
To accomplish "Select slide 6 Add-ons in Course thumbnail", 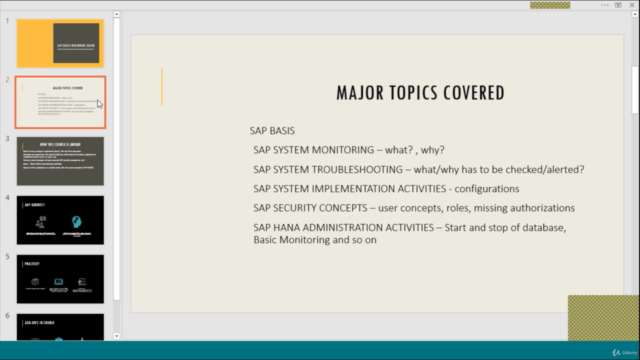I will [60, 327].
